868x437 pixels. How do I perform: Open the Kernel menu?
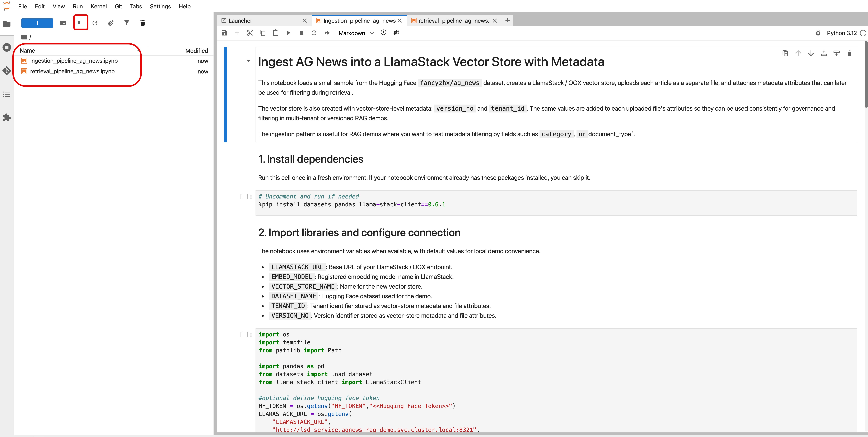pos(99,6)
